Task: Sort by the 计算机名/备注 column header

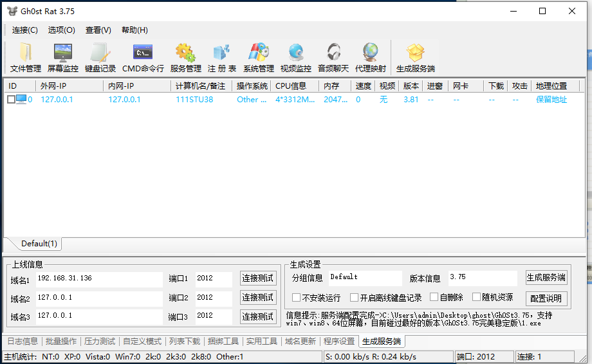Action: (x=201, y=86)
